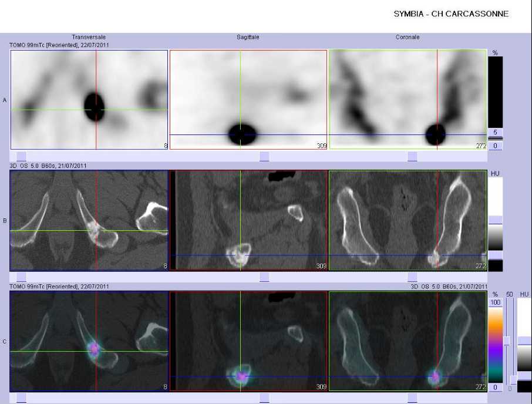Click the '50' blend value label in row C
This screenshot has width=532, height=404.
[x=509, y=294]
